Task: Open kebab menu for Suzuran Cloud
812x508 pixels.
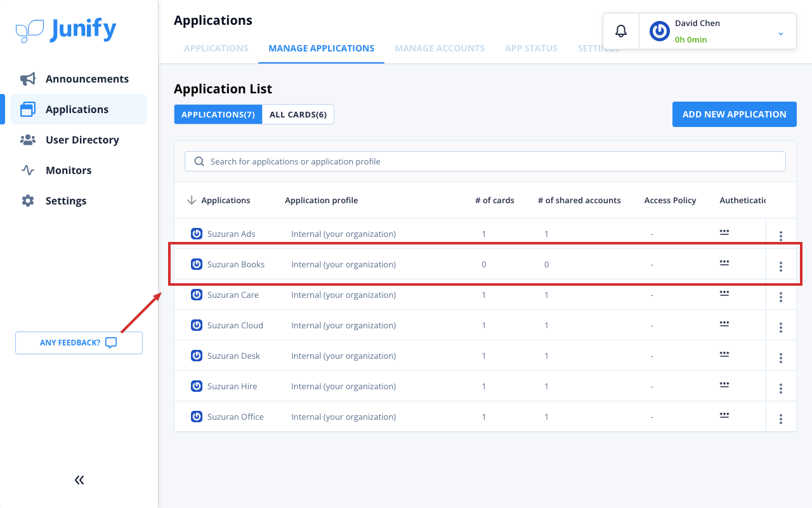Action: click(781, 328)
